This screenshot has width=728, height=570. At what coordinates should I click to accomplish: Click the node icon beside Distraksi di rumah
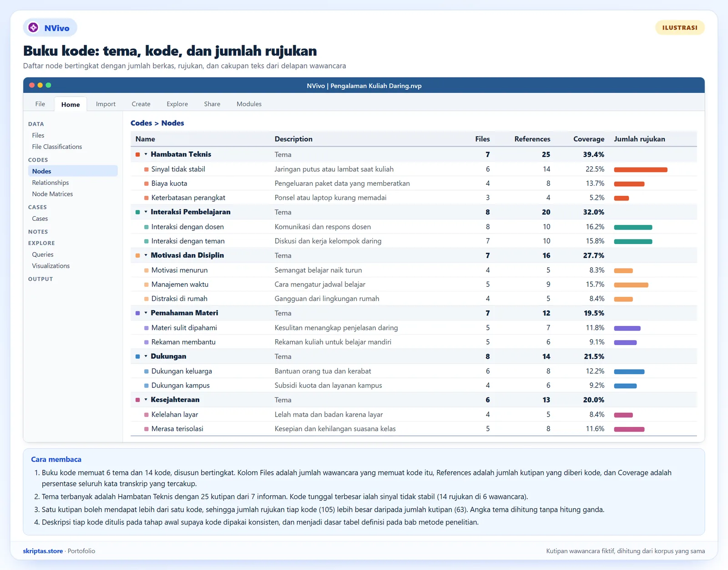click(x=147, y=299)
